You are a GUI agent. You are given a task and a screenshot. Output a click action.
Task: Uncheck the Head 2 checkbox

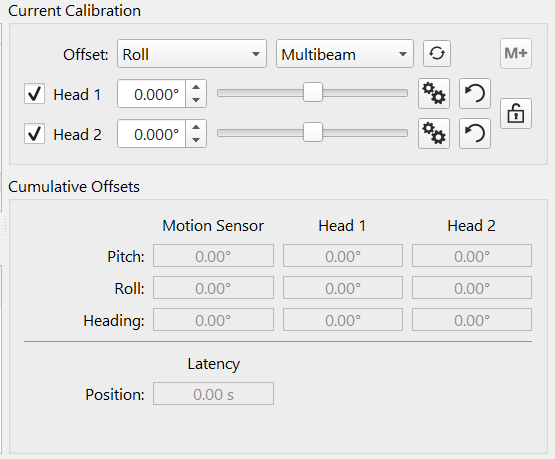[34, 134]
